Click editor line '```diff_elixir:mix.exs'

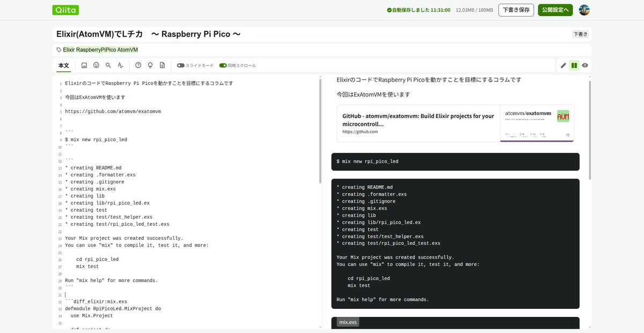tap(96, 301)
